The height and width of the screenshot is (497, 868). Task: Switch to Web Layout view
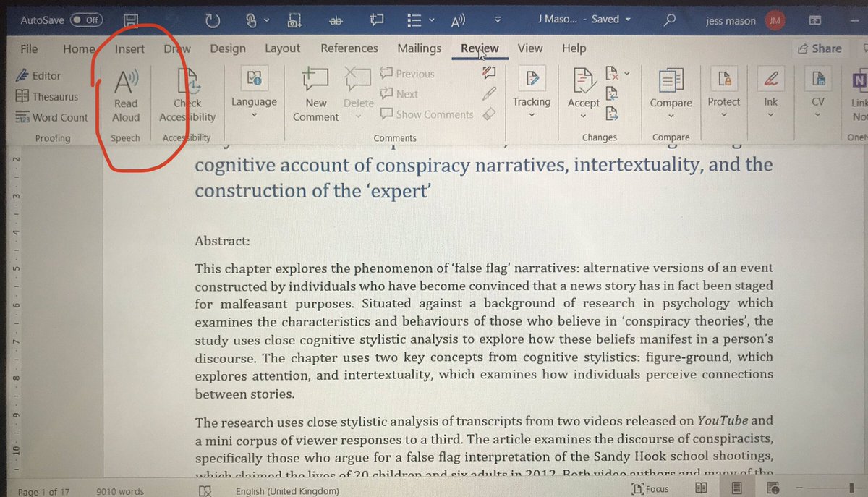(773, 489)
